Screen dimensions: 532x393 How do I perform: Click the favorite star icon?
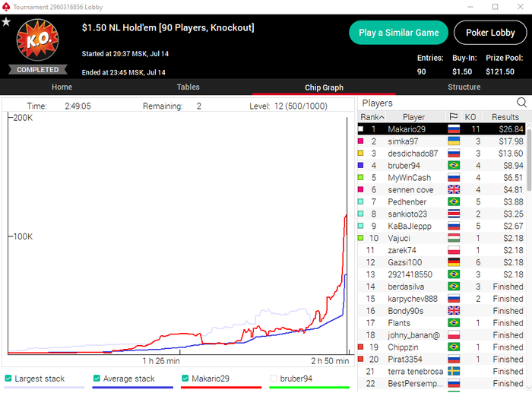[6, 22]
